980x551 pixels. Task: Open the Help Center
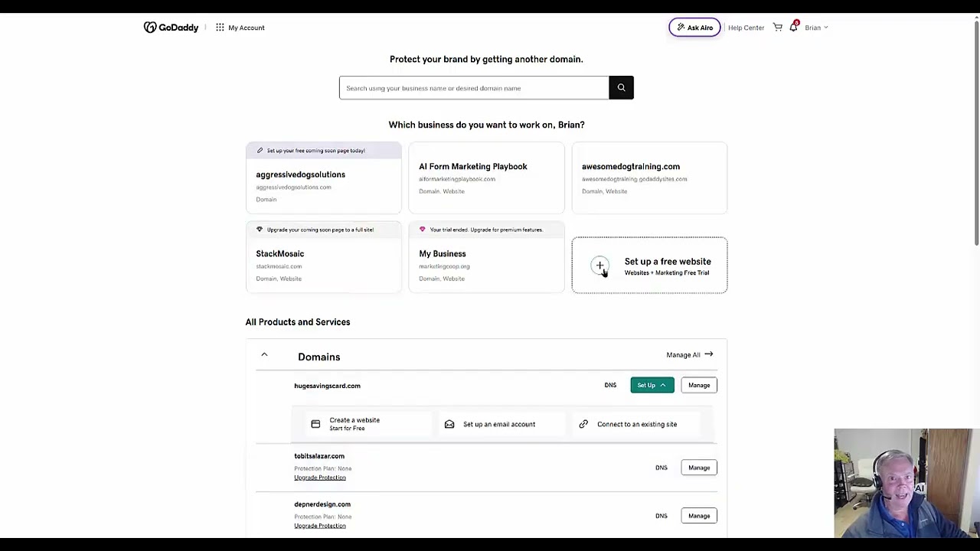pos(746,28)
